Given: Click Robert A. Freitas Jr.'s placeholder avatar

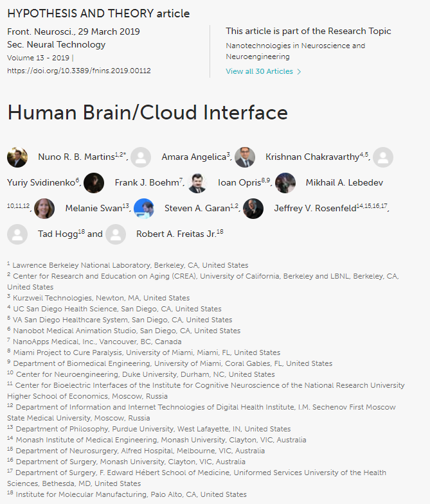Looking at the screenshot, I should click(116, 234).
